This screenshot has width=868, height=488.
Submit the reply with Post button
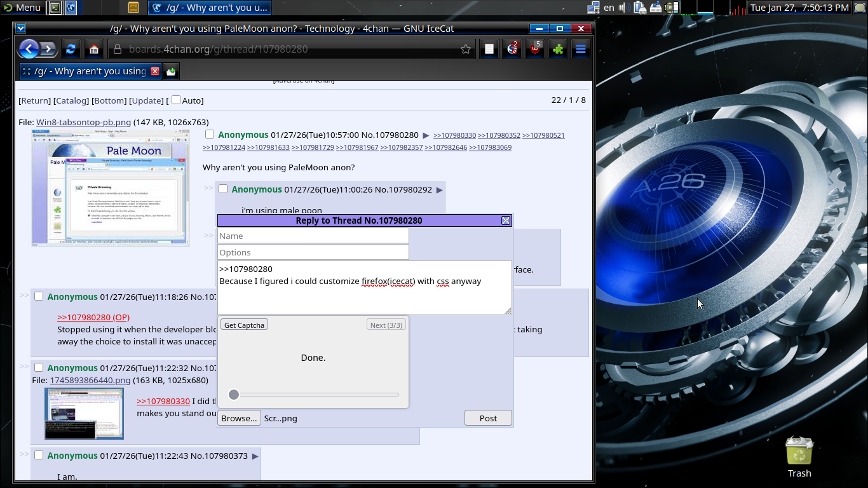point(488,418)
